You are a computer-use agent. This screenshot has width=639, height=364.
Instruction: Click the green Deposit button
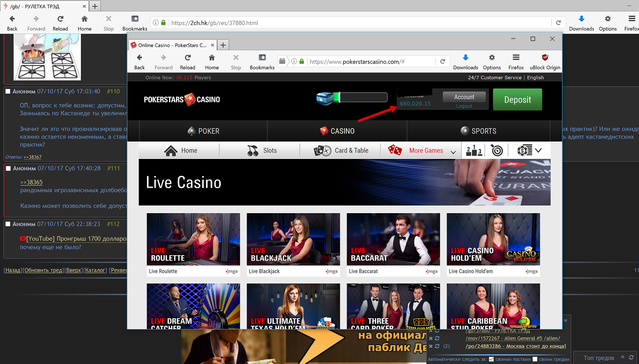tap(517, 100)
